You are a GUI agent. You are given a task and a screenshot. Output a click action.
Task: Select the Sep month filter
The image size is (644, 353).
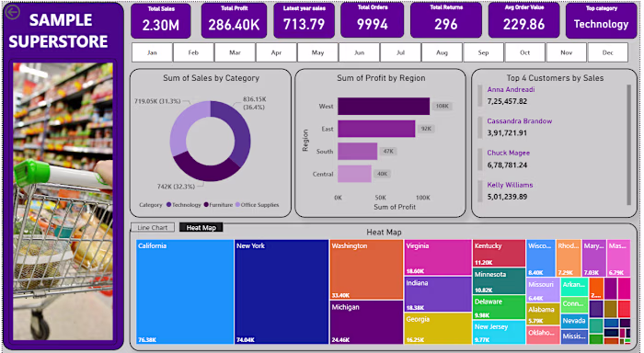(x=484, y=52)
